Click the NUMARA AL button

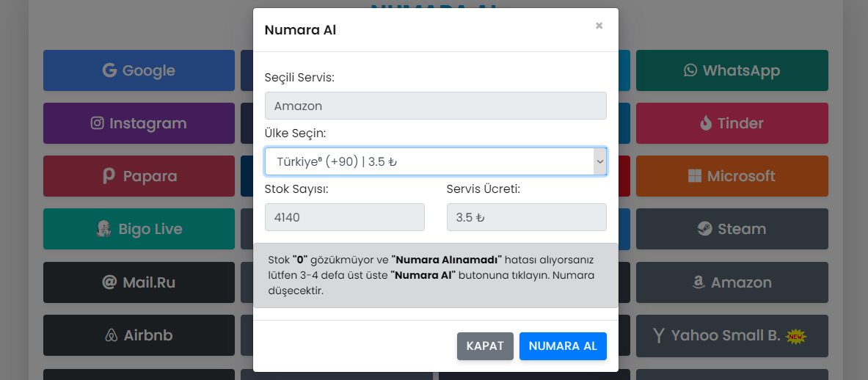click(x=563, y=346)
